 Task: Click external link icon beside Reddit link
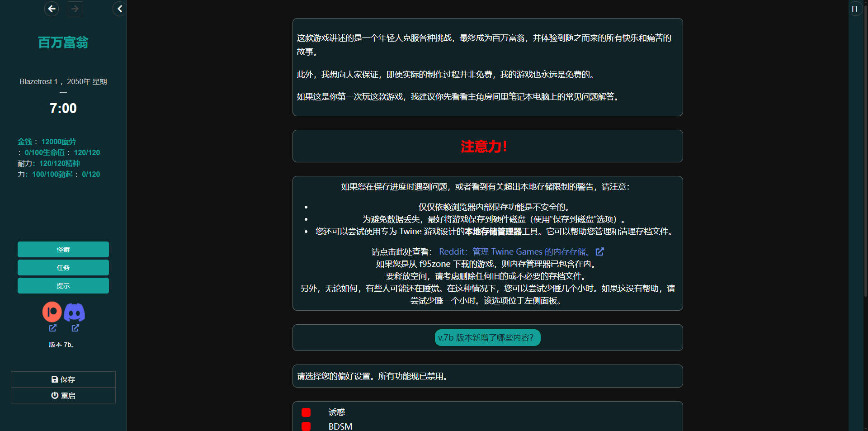600,252
